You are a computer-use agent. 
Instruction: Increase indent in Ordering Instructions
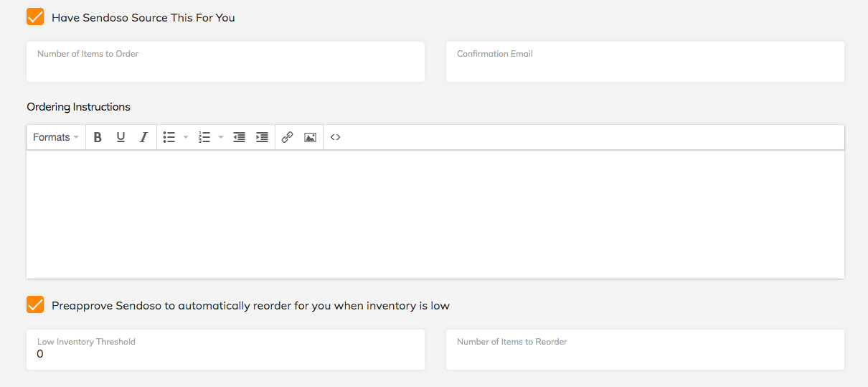[262, 137]
